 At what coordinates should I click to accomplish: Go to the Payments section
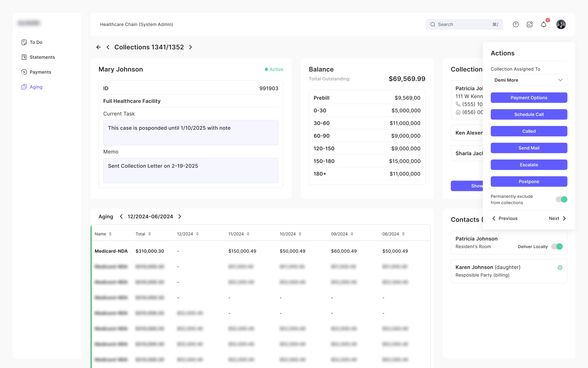click(x=36, y=72)
